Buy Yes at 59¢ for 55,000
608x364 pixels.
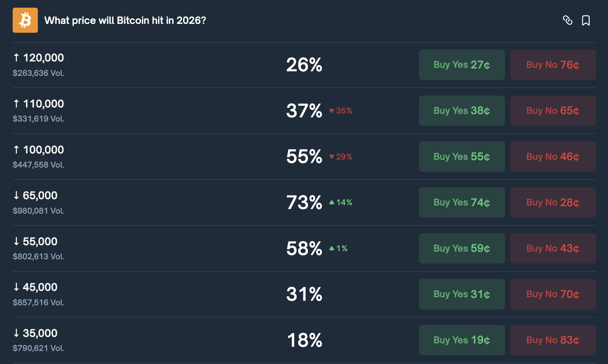pos(461,248)
